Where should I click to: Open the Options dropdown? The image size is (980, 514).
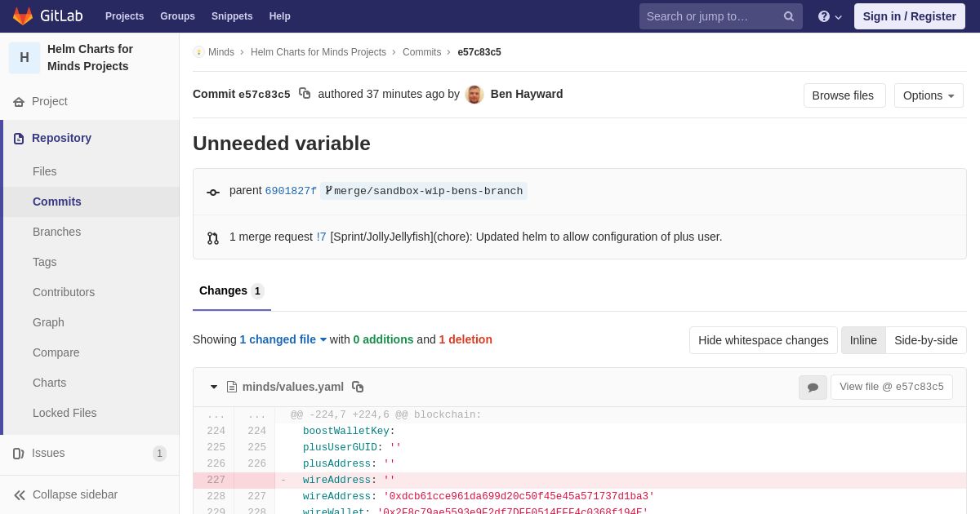(929, 95)
